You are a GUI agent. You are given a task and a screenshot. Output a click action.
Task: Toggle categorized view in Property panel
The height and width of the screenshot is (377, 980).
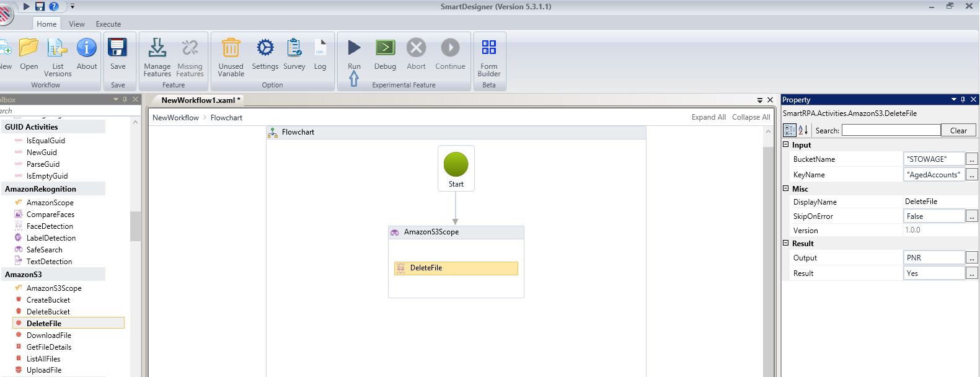coord(789,130)
